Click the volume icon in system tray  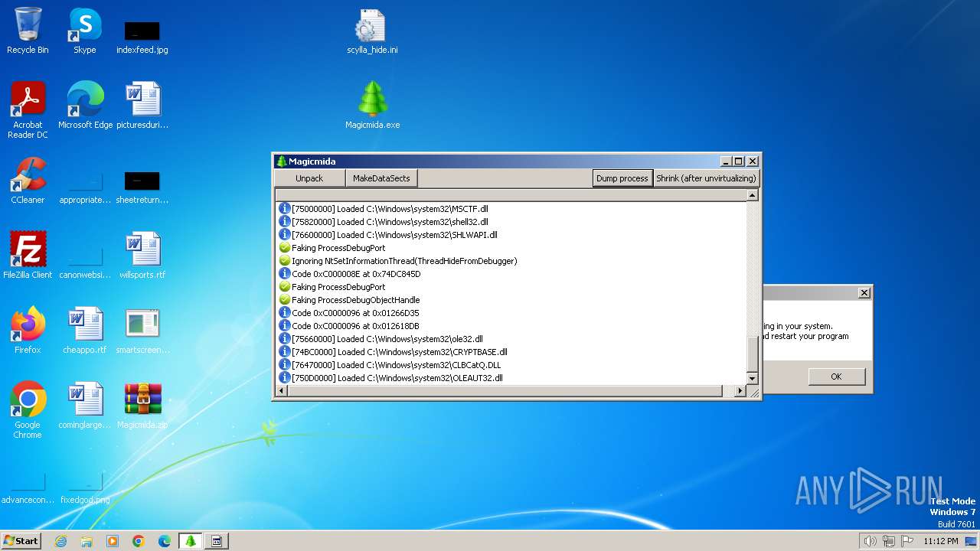(870, 541)
